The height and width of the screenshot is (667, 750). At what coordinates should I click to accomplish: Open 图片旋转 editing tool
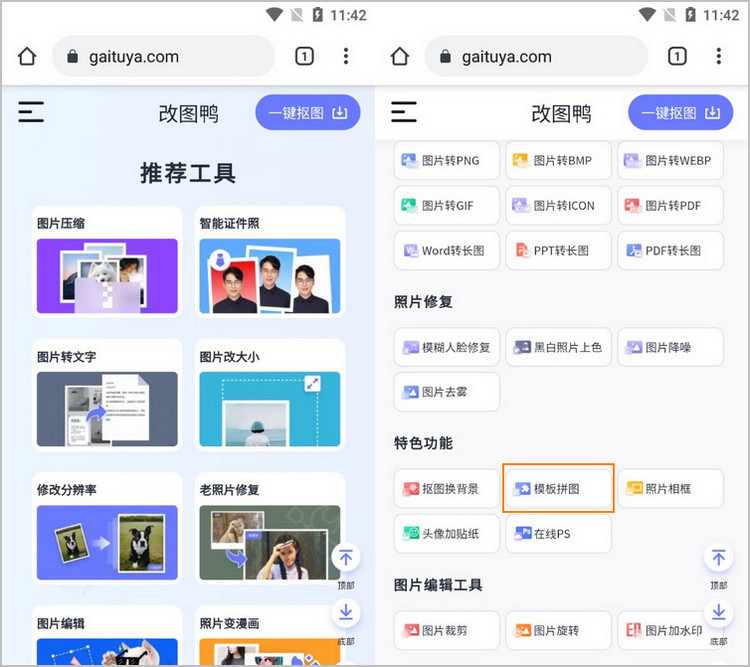click(559, 631)
